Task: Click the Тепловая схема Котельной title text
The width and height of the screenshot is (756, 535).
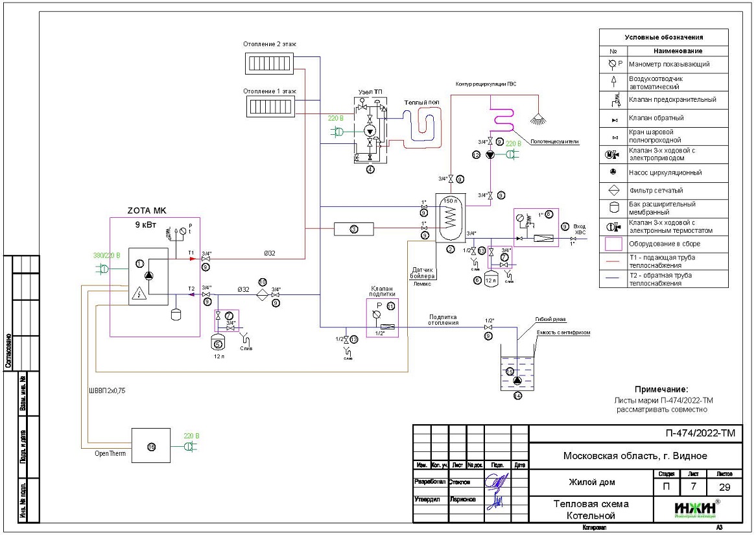Action: click(x=591, y=510)
